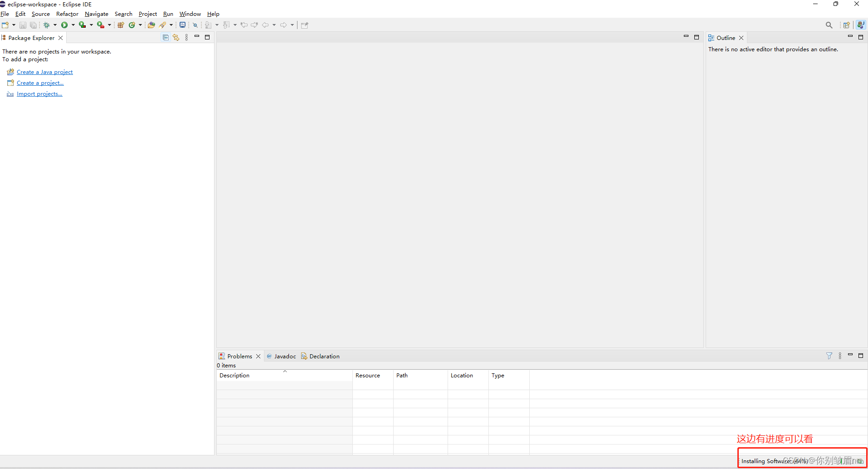Screen dimensions: 868x469
Task: Create a new Java project via the toolbar icon
Action: 121,25
